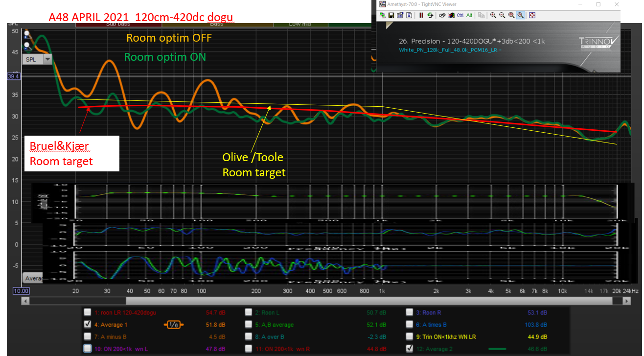Enable the '9: Trin ON<1khz WN LR' checkbox
Image resolution: width=644 pixels, height=356 pixels.
[410, 337]
